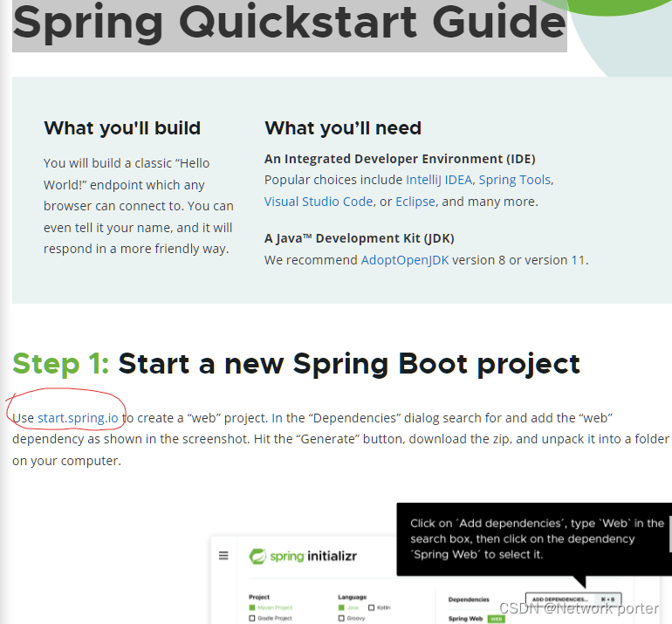
Task: Click 'A Java™ Development Kit (JDK)' text
Action: coord(360,238)
